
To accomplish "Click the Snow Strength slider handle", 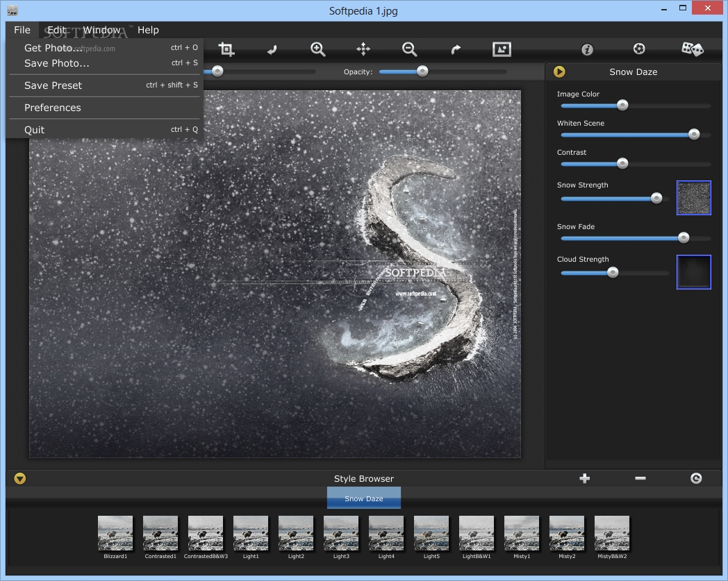I will tap(656, 198).
